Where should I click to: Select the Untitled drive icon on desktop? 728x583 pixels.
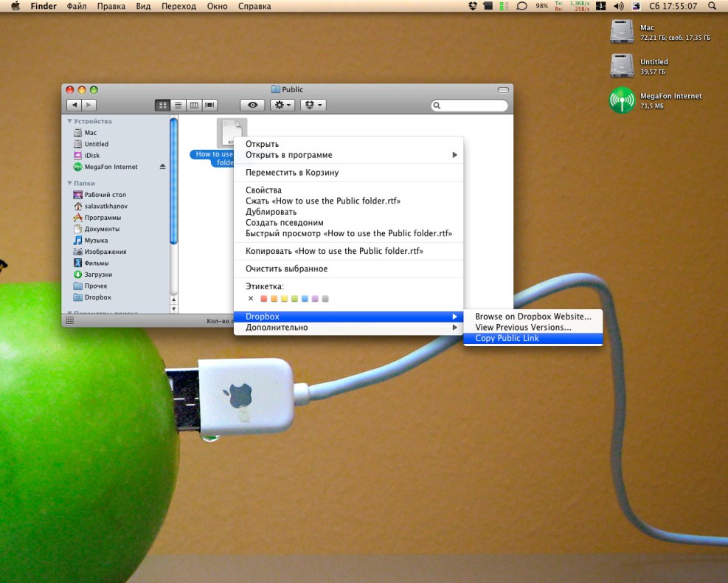tap(622, 66)
